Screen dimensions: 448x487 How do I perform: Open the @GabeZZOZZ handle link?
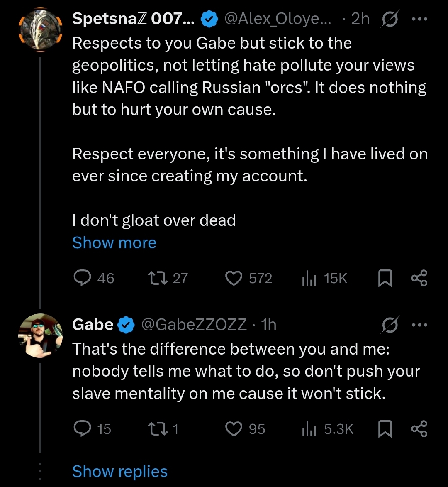[195, 325]
